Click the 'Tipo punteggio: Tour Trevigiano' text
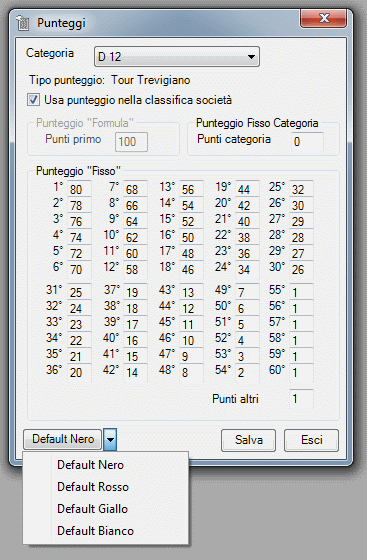The width and height of the screenshot is (367, 560). [110, 80]
